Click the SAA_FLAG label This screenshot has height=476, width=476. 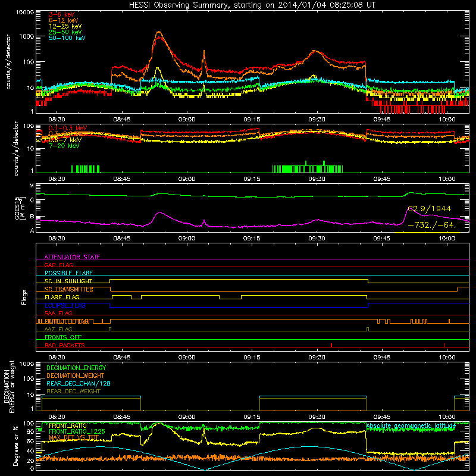[58, 313]
